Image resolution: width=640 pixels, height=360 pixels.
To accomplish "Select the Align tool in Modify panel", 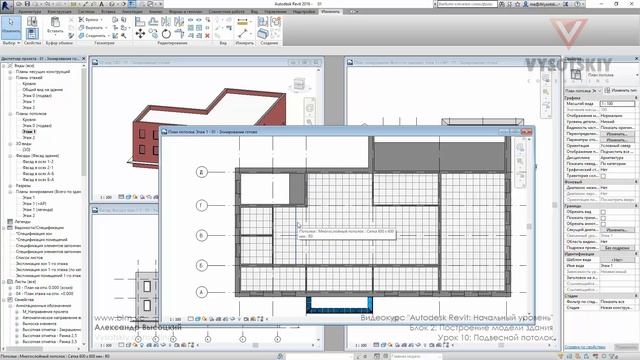I will point(140,22).
